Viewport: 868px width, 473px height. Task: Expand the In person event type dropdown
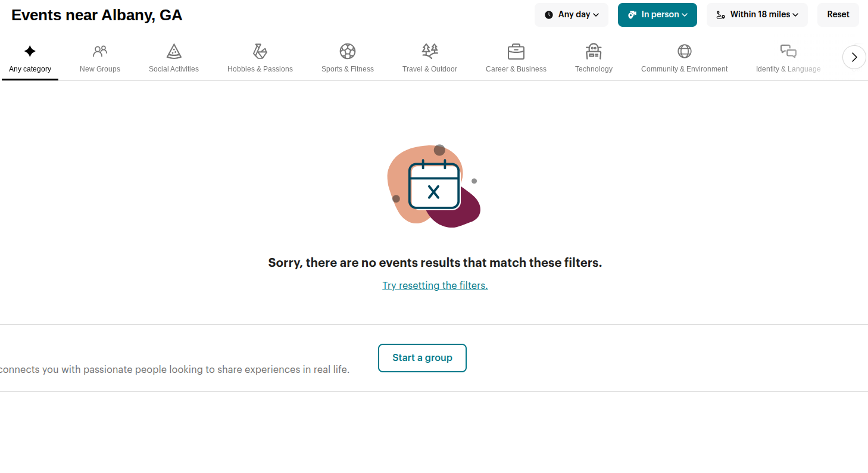tap(657, 15)
